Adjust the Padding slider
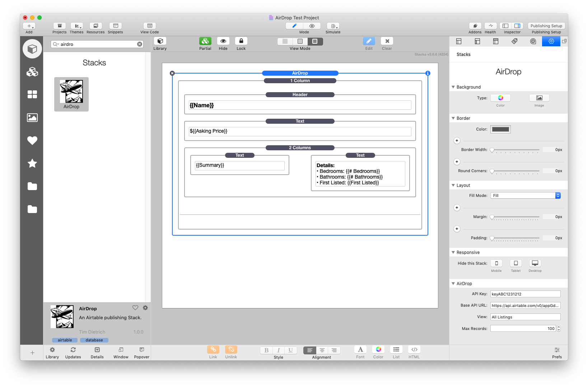This screenshot has width=588, height=387. coord(515,238)
